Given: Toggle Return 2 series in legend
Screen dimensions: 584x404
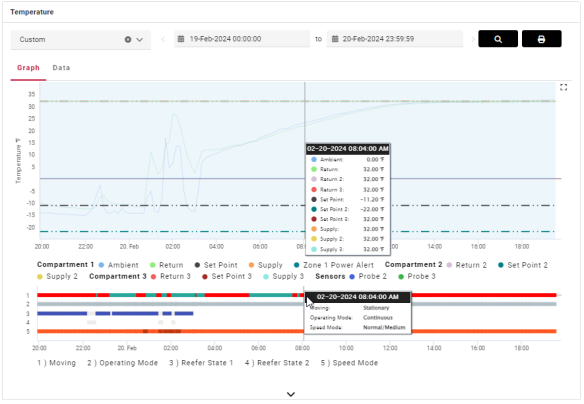Looking at the screenshot, I should pos(467,265).
